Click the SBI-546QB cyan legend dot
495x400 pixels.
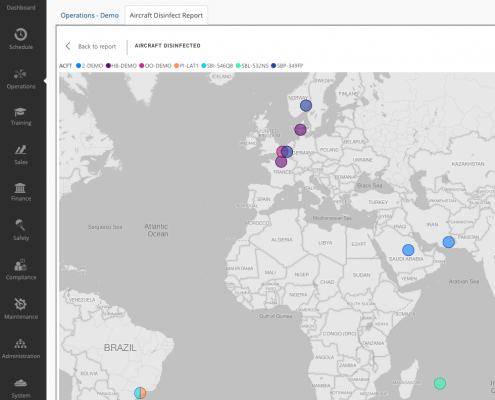point(204,66)
